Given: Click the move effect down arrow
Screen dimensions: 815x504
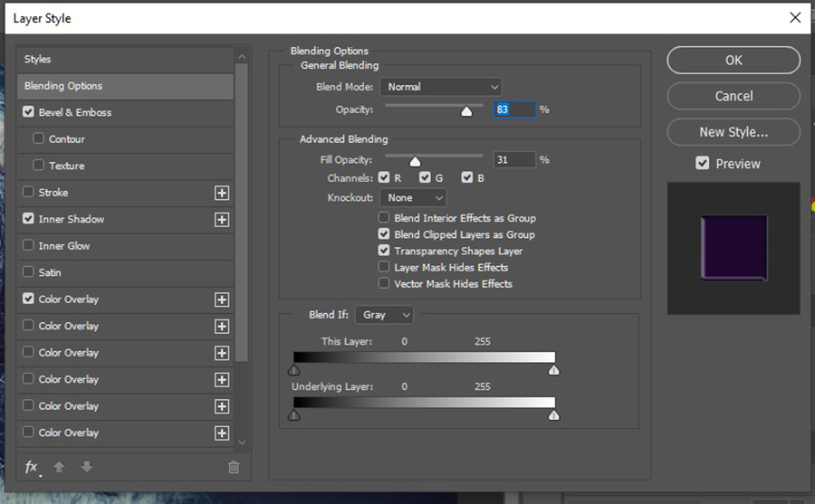Looking at the screenshot, I should click(x=87, y=467).
